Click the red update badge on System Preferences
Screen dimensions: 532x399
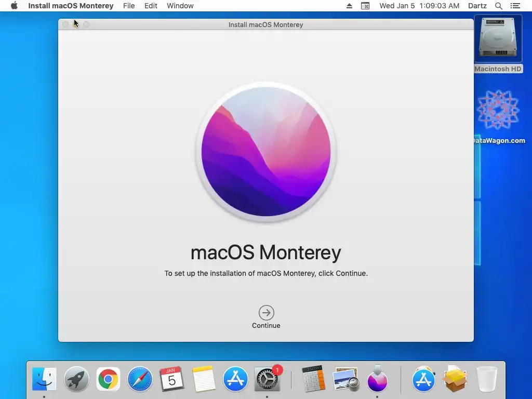pyautogui.click(x=277, y=369)
